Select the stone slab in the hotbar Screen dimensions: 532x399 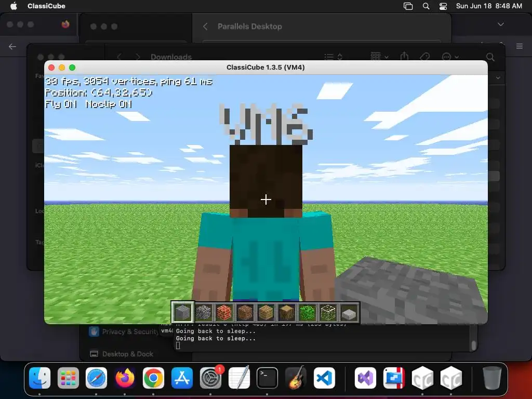click(x=349, y=312)
